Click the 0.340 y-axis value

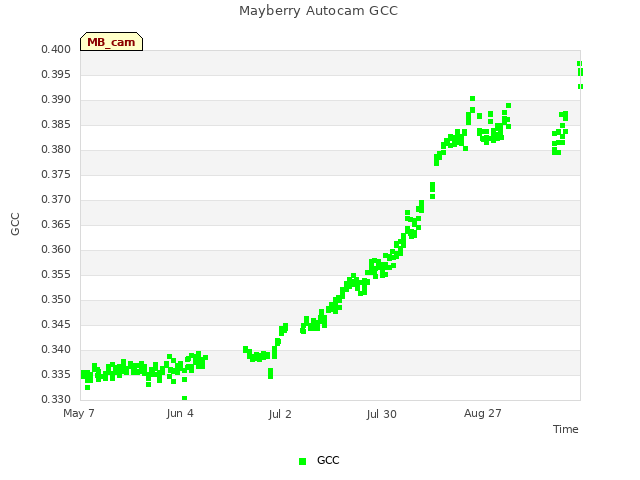pos(56,349)
